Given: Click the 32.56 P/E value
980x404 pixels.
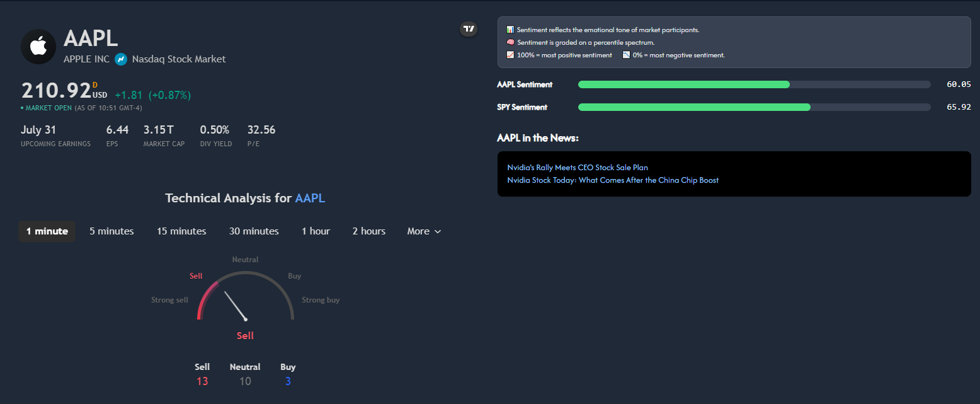Looking at the screenshot, I should point(261,130).
